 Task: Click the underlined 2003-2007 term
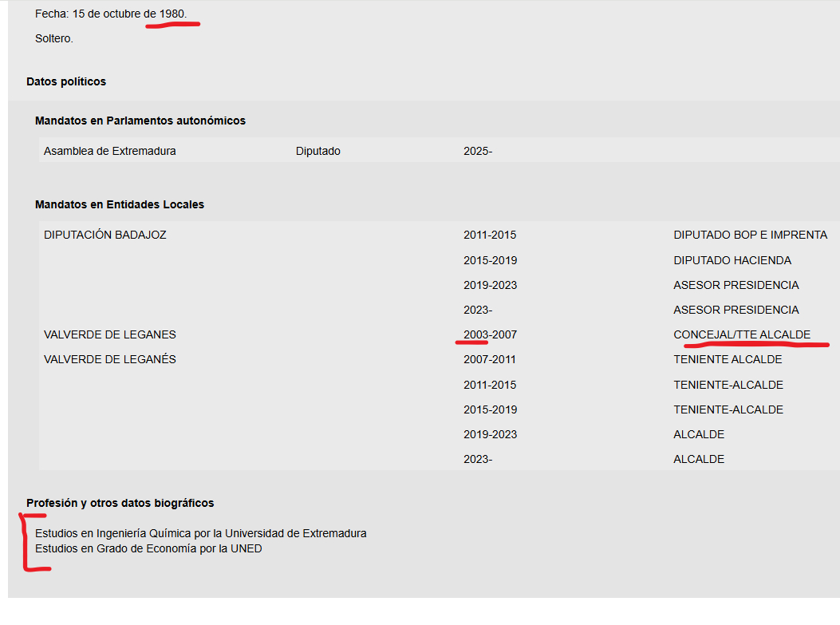click(x=490, y=334)
